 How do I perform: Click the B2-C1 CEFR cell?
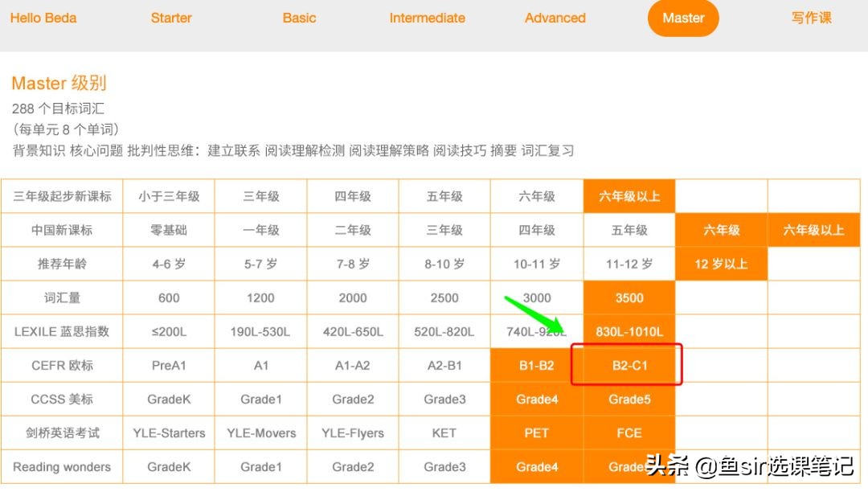tap(629, 365)
